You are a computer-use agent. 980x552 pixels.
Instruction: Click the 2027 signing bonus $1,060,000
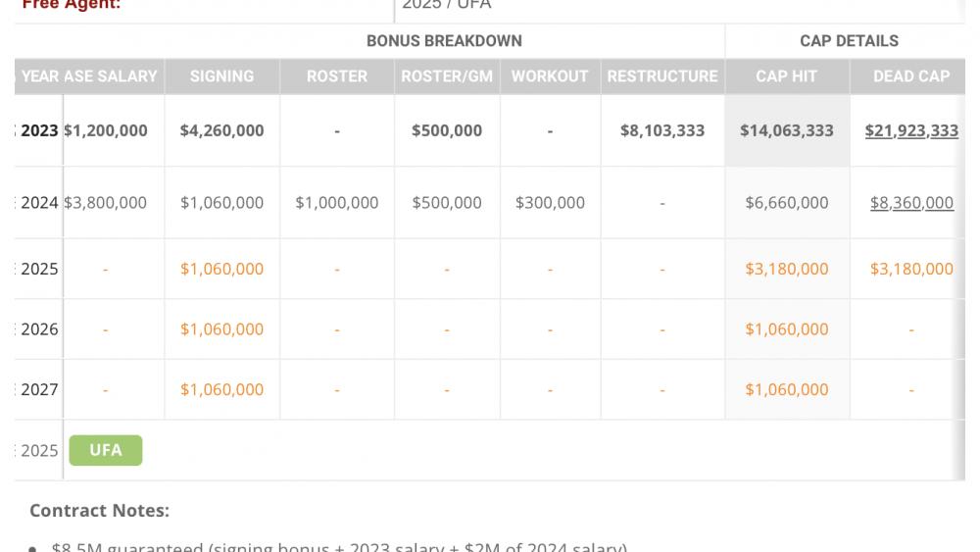coord(221,389)
